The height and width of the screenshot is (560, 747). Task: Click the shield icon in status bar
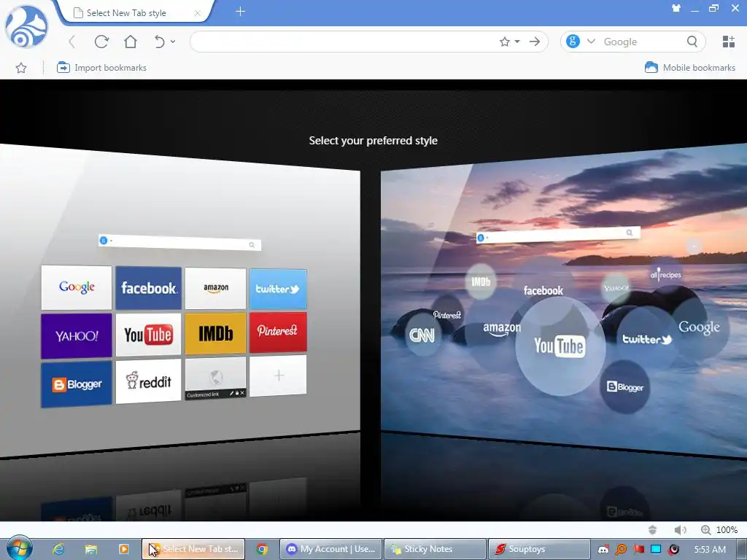coord(653,529)
